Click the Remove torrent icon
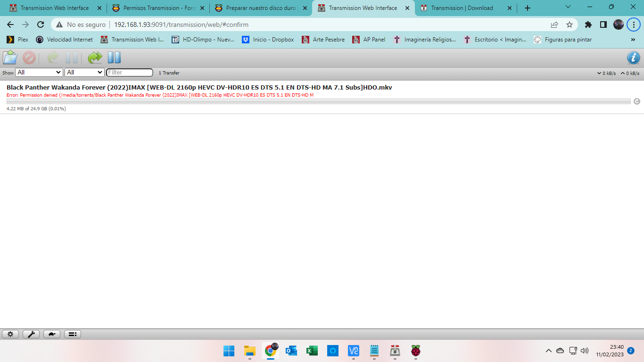The image size is (644, 362). tap(29, 58)
